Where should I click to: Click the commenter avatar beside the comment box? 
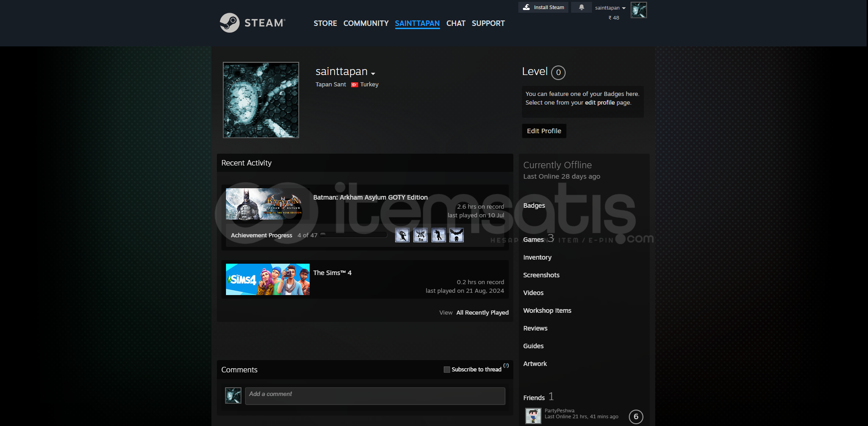coord(233,396)
